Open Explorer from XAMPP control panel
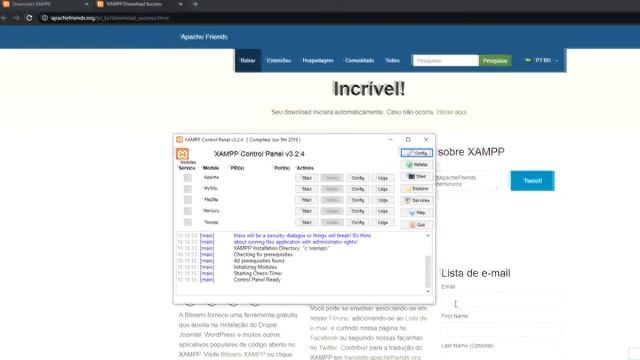Screen dimensions: 640x360 point(416,189)
